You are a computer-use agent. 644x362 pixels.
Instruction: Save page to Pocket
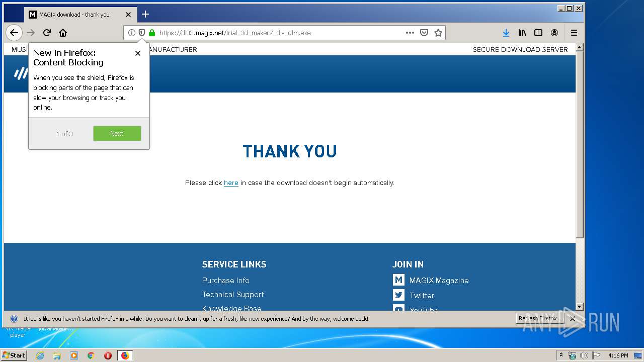pos(424,33)
